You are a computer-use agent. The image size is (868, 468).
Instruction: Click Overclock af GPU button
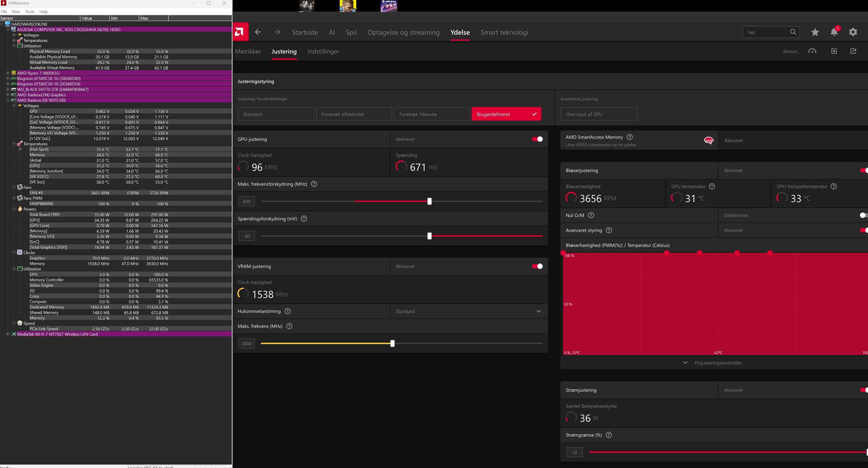point(599,114)
